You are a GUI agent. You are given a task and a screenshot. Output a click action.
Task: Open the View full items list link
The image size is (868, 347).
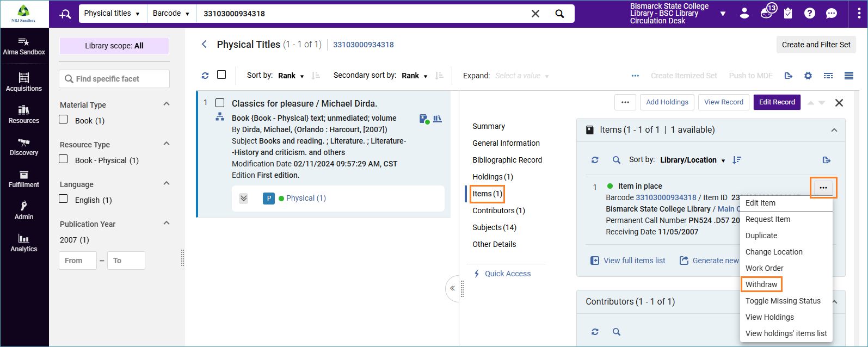click(634, 261)
